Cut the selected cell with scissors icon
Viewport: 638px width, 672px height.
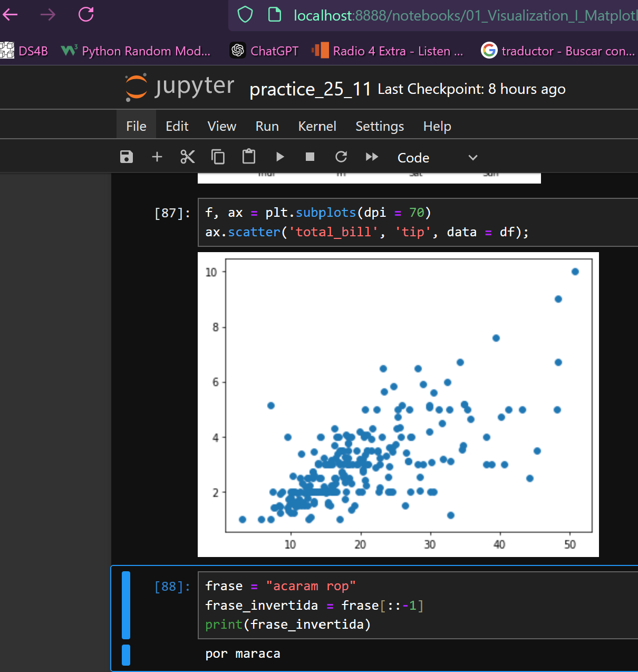coord(187,157)
